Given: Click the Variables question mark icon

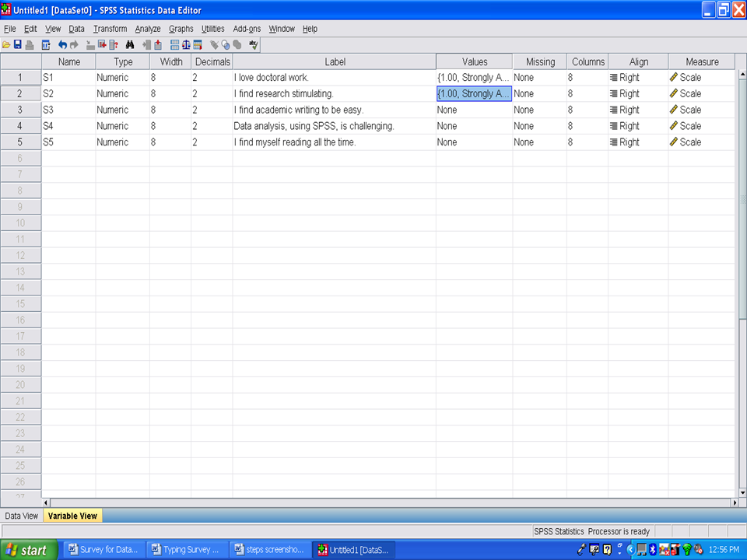Looking at the screenshot, I should [114, 45].
